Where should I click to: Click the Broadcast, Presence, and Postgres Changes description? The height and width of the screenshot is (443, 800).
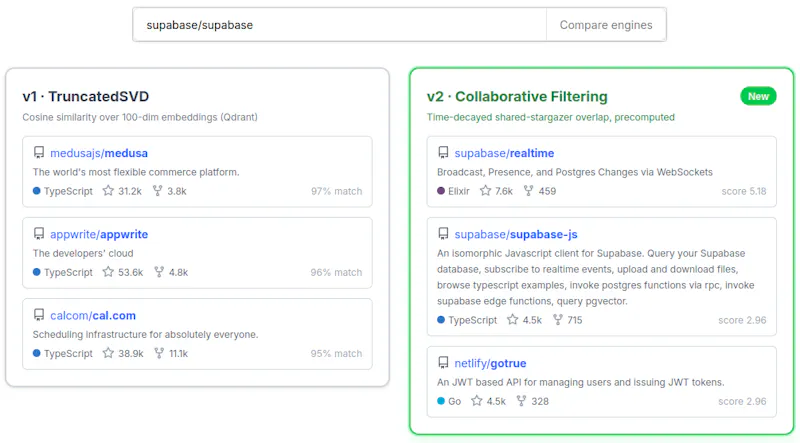click(x=575, y=172)
